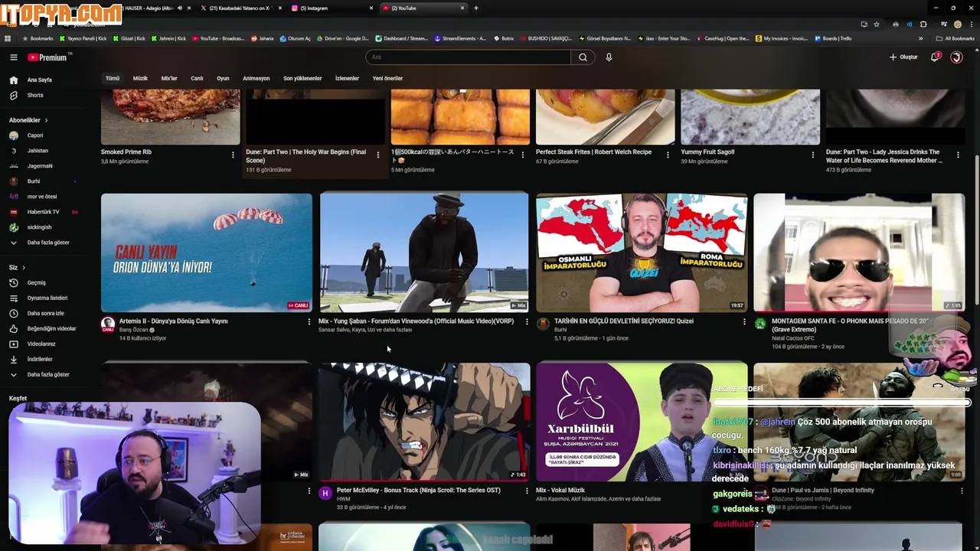The width and height of the screenshot is (980, 551).
Task: Open the YouTube guide hamburger menu
Action: point(13,57)
